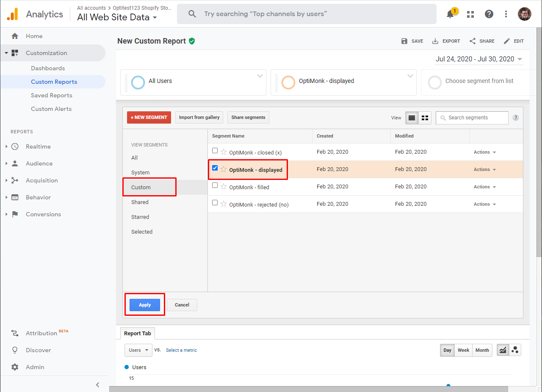Open the vertical three-dot menu
This screenshot has width=542, height=392.
click(x=506, y=14)
